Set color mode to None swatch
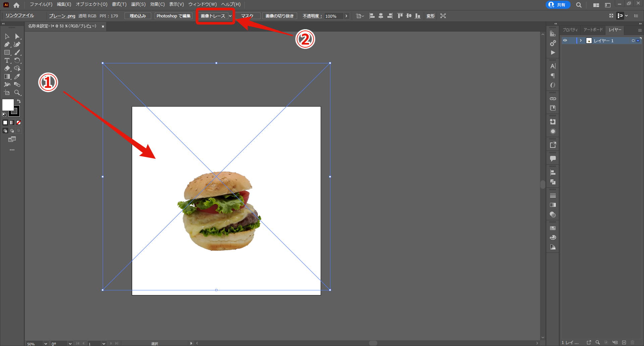 (19, 123)
